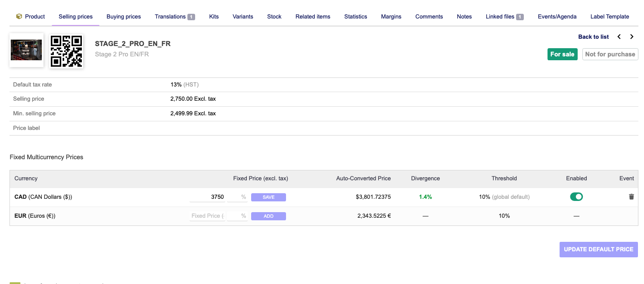Open the product photo thumbnail

26,50
